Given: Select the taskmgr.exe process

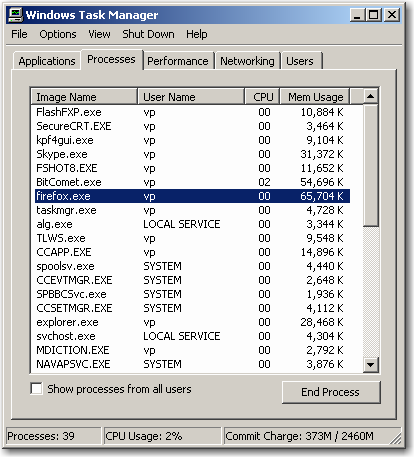Looking at the screenshot, I should pos(192,210).
